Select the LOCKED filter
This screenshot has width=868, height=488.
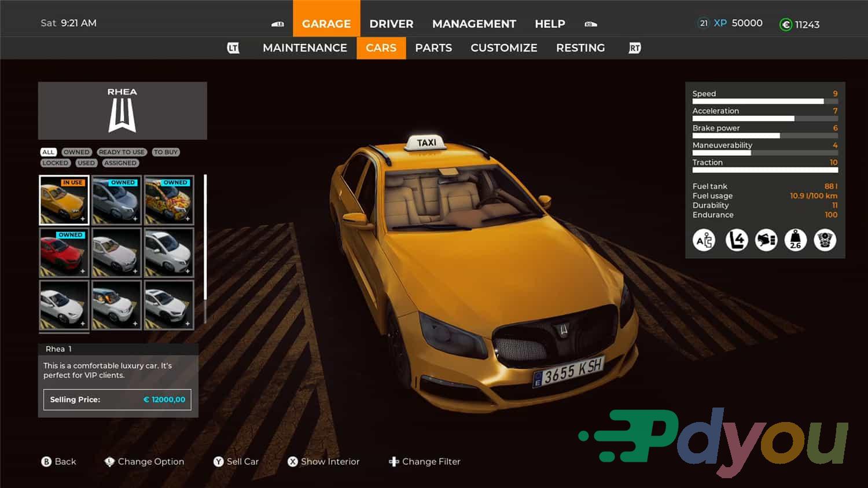coord(55,163)
